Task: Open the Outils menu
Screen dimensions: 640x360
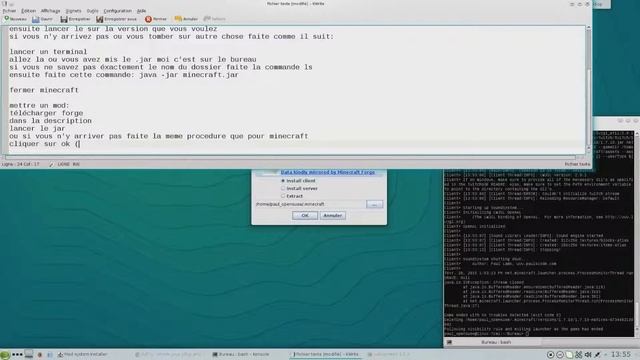Action: click(93, 11)
